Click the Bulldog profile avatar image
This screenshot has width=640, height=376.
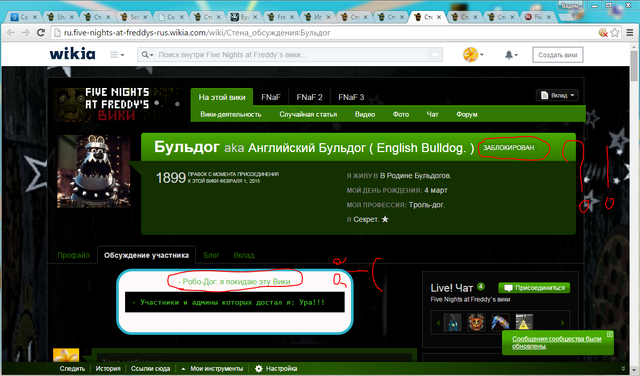tap(93, 171)
